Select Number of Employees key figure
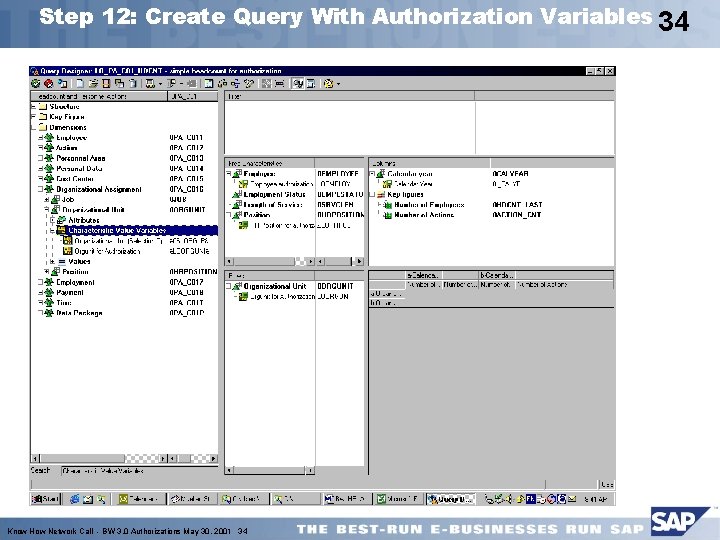720x540 pixels. 429,205
